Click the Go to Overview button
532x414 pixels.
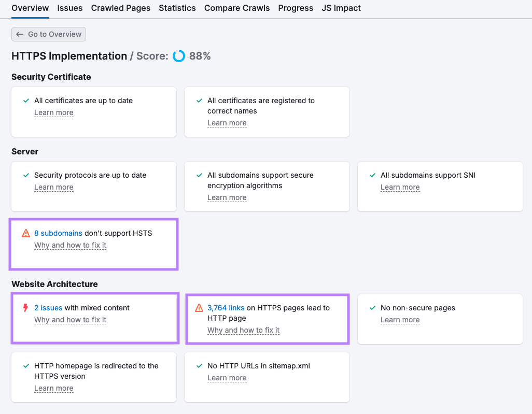click(48, 34)
